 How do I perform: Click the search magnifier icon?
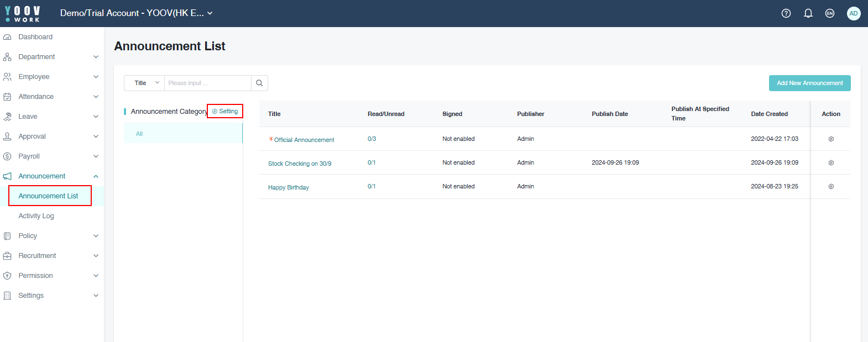click(259, 83)
